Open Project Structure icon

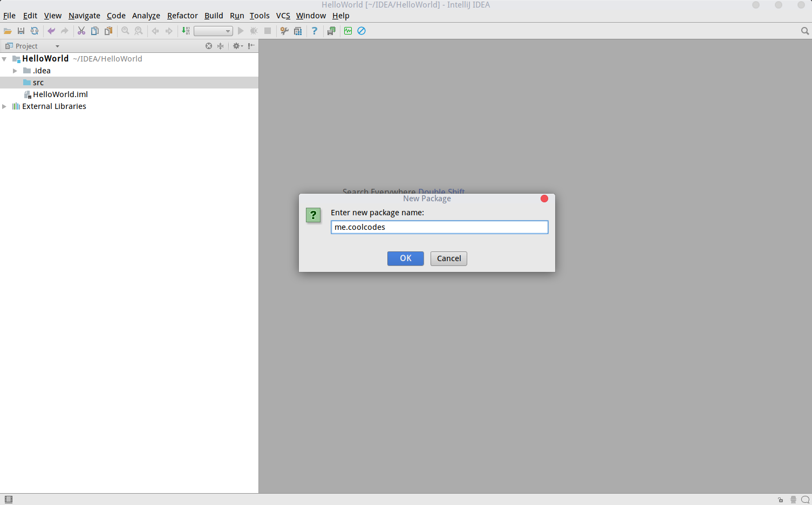(298, 31)
